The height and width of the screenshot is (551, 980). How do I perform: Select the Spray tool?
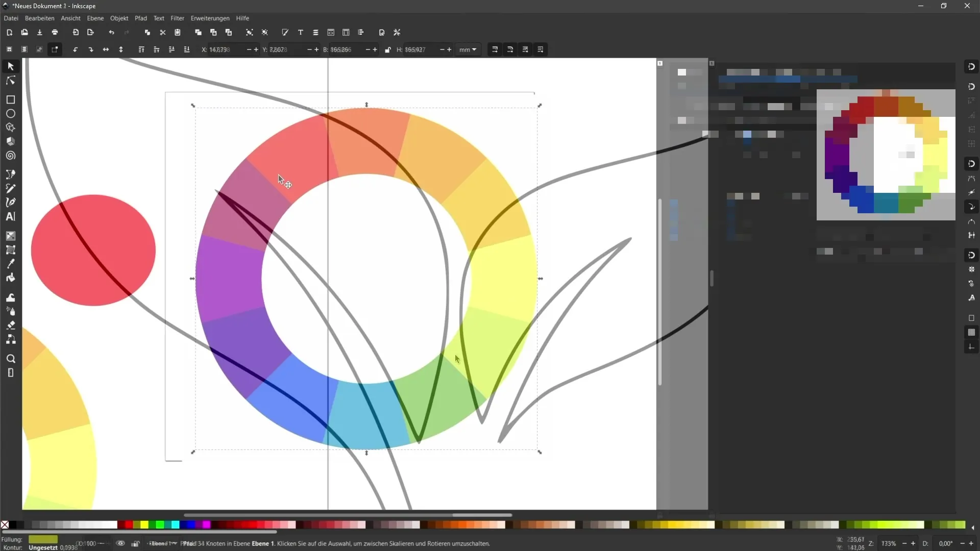point(11,311)
